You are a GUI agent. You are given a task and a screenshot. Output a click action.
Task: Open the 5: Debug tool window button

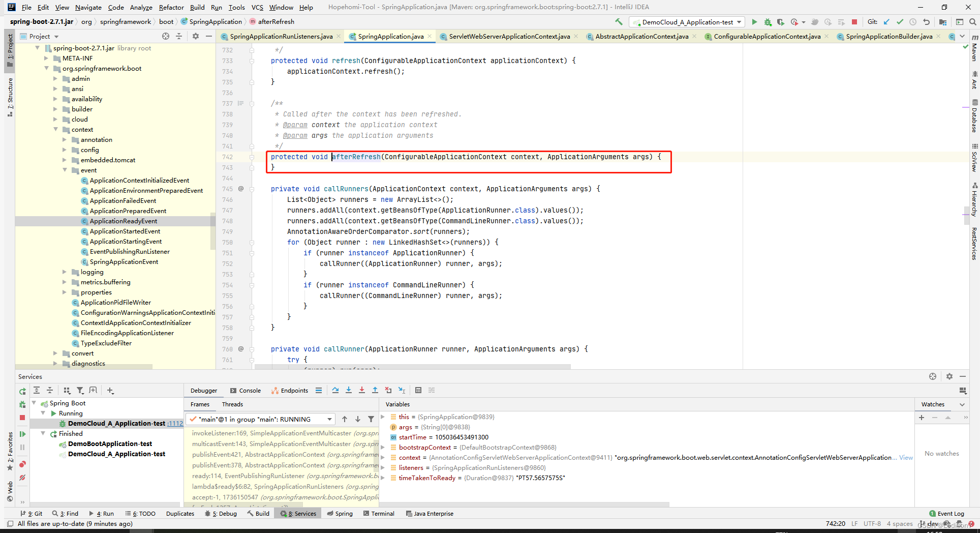point(221,513)
